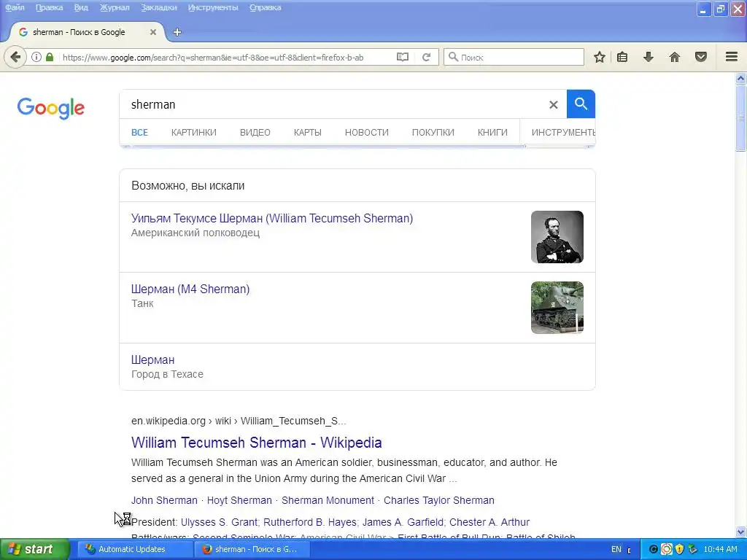Open the Hoyt Sherman sublink
Screen dimensions: 747x560
click(239, 500)
